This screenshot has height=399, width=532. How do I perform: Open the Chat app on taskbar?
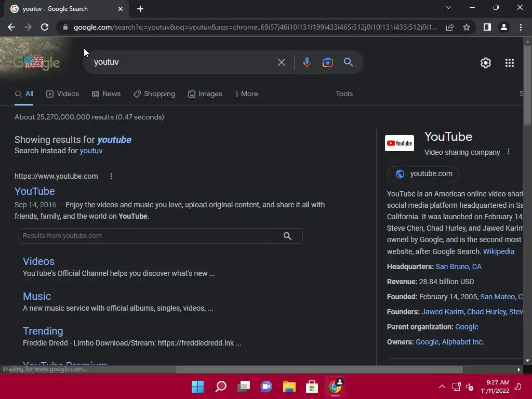pos(267,387)
